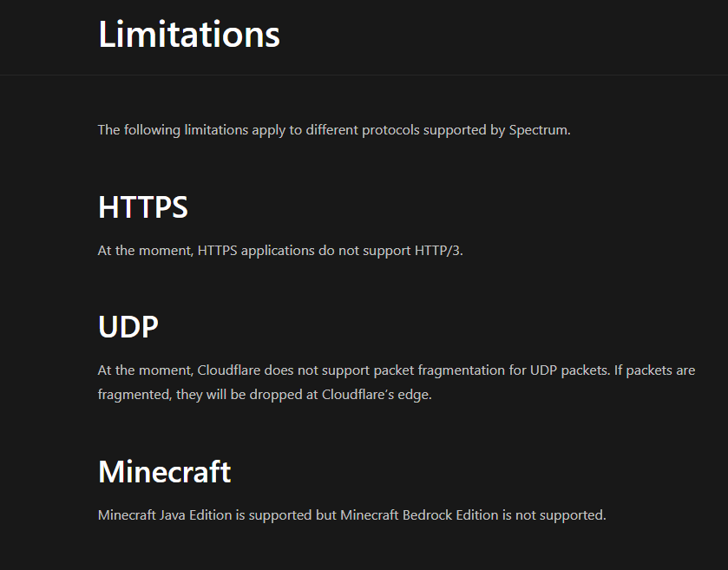The image size is (728, 570).
Task: Click the intro sentence about Spectrum protocols
Action: [334, 130]
